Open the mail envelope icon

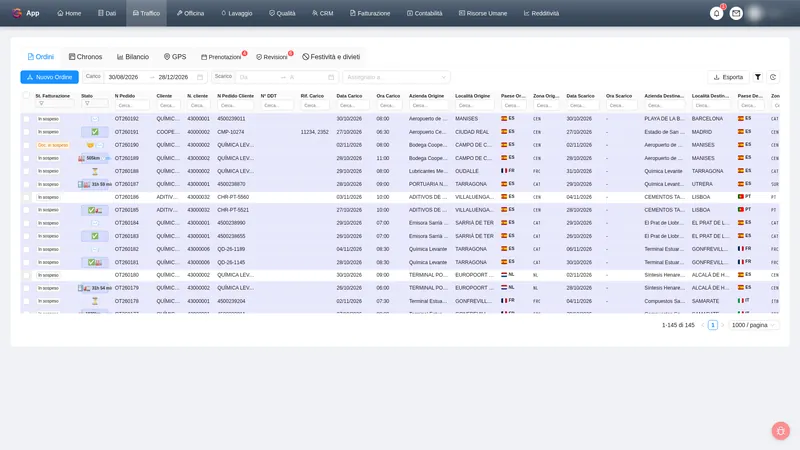click(x=736, y=13)
